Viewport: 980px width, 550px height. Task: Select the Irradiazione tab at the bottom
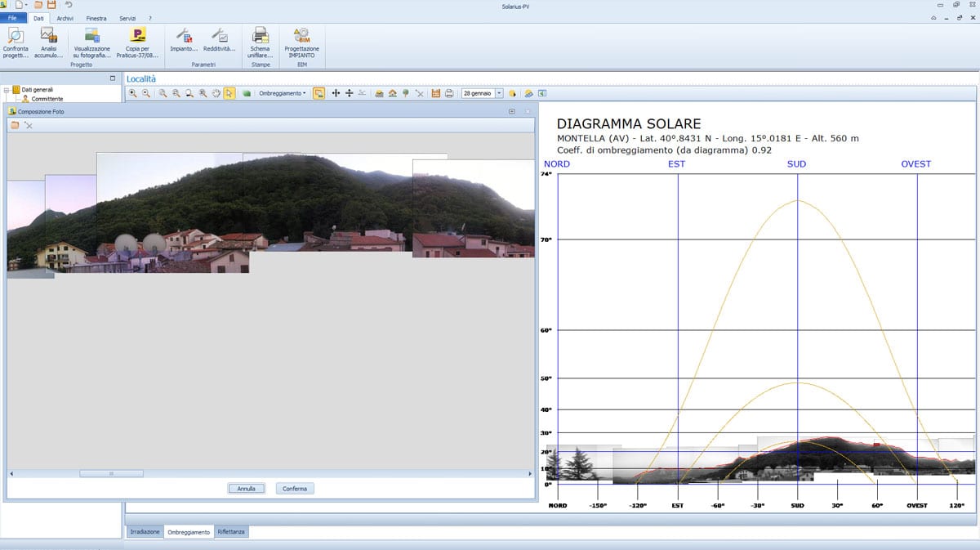click(x=145, y=531)
